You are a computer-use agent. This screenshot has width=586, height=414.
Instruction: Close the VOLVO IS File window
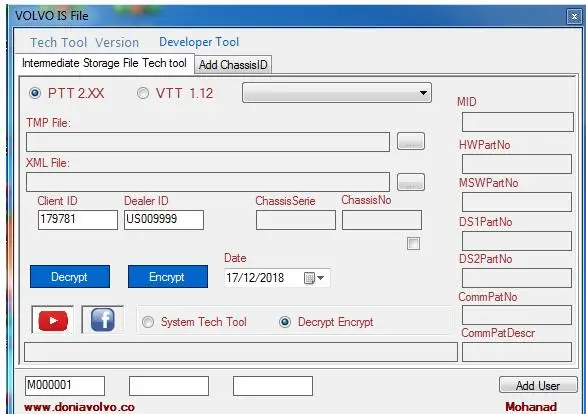(574, 16)
